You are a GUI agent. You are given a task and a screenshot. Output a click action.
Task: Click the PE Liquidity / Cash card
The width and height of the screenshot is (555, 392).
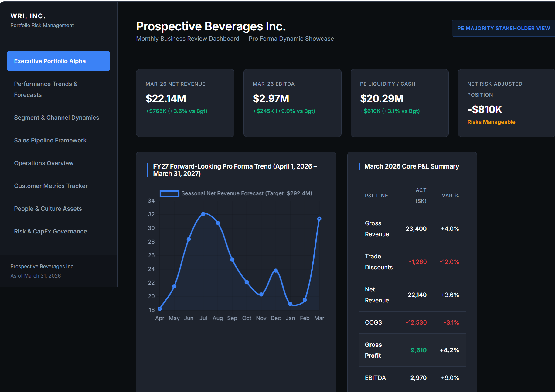point(400,103)
